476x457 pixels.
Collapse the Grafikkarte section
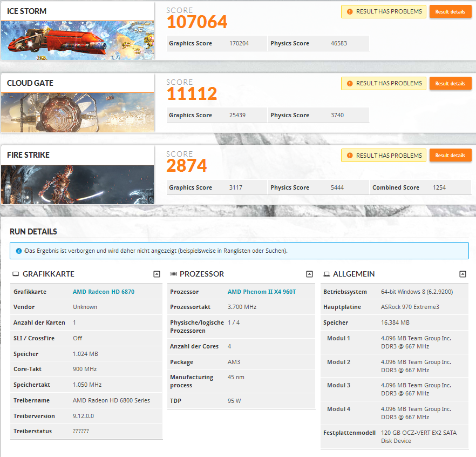[x=157, y=274]
